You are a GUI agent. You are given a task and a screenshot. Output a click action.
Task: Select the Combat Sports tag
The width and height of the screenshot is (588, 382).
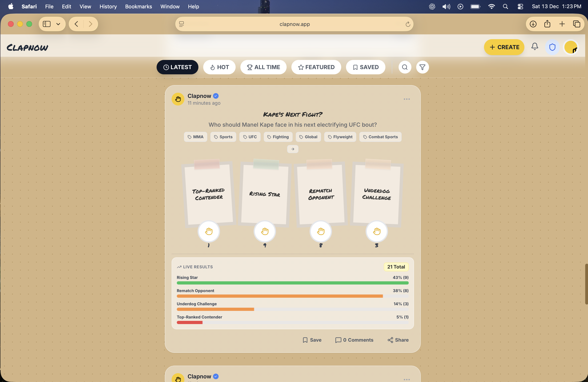pos(380,137)
